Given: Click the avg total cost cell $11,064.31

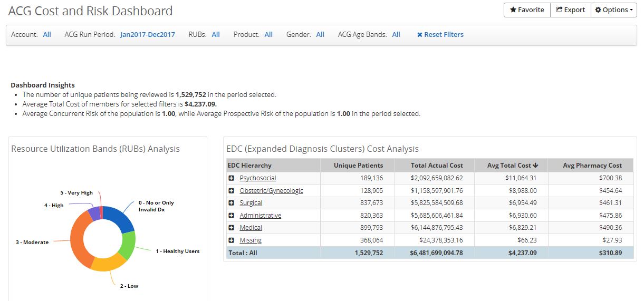Looking at the screenshot, I should point(521,178).
